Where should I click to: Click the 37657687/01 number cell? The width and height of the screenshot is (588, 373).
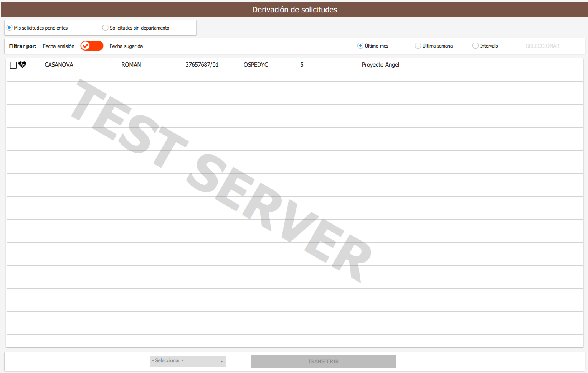tap(202, 65)
